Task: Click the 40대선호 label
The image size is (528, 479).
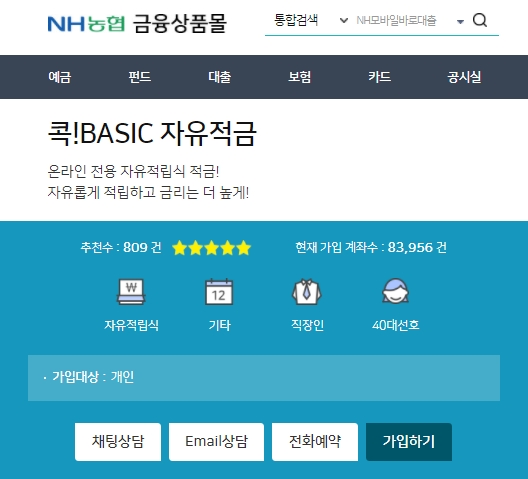Action: (x=396, y=325)
